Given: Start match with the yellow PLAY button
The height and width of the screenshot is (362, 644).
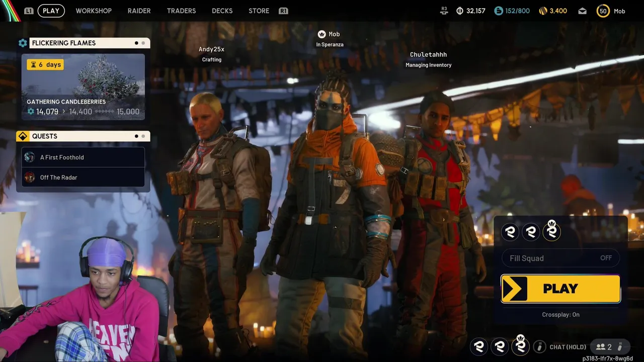Looking at the screenshot, I should click(560, 289).
